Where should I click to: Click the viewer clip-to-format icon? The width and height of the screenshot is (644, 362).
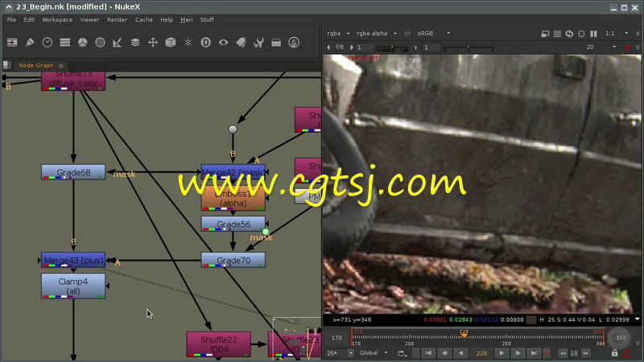pyautogui.click(x=545, y=34)
